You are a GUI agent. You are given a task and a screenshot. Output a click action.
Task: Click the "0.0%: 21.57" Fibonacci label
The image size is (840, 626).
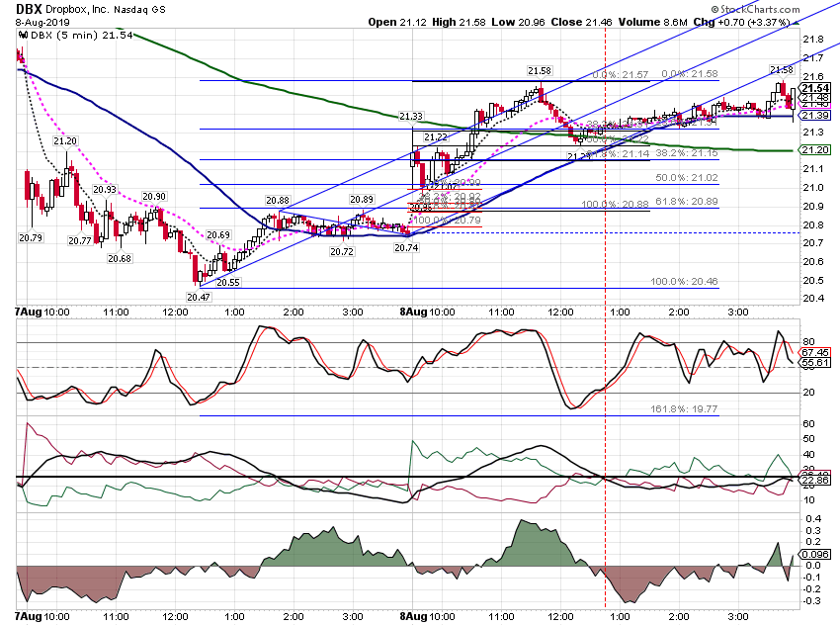click(621, 74)
